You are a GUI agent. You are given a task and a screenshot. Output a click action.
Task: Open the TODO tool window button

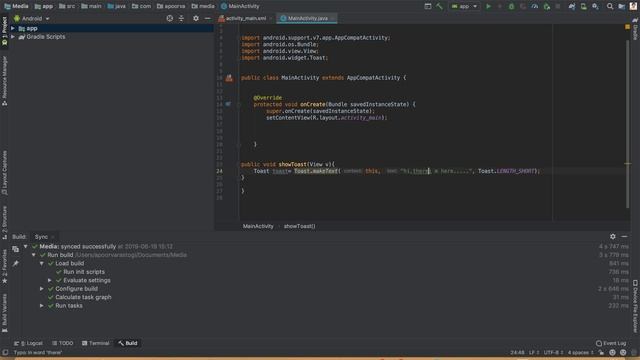[62, 343]
